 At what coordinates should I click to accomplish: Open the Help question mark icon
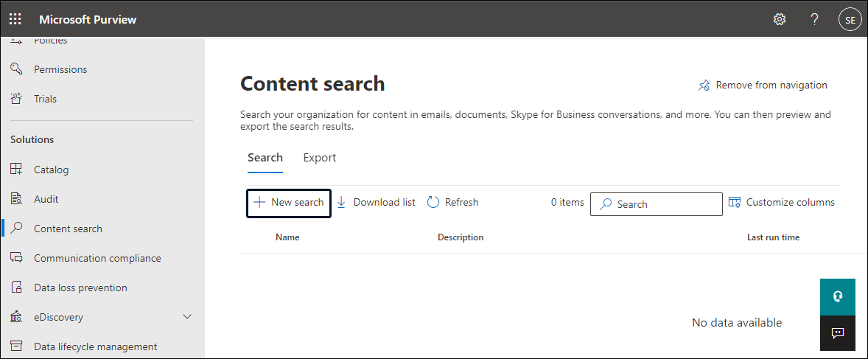coord(813,19)
